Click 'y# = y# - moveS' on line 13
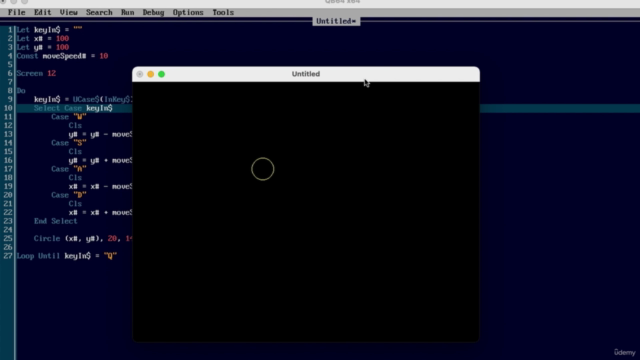 click(x=100, y=134)
